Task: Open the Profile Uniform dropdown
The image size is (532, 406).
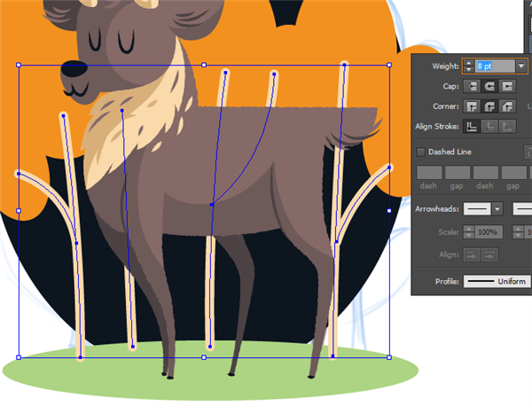Action: [497, 282]
